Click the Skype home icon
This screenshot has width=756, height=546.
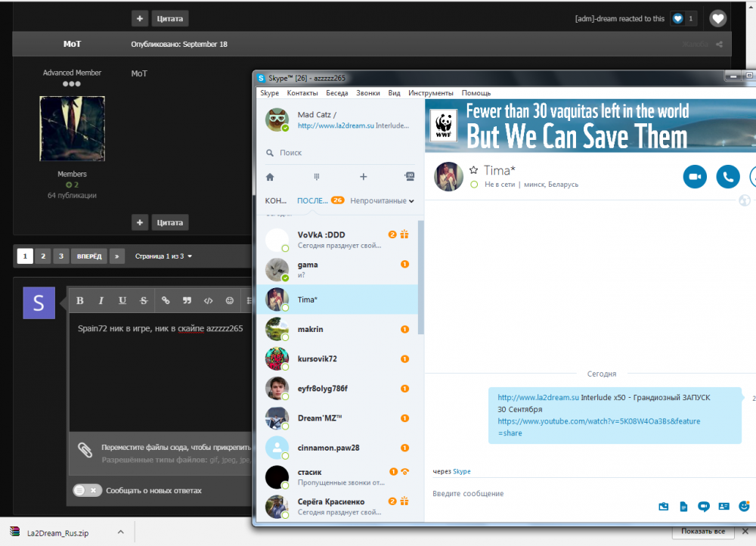tap(270, 177)
